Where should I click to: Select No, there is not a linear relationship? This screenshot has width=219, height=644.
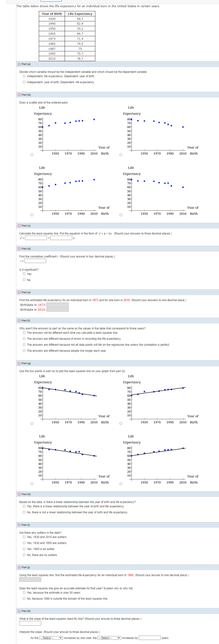coord(24,513)
